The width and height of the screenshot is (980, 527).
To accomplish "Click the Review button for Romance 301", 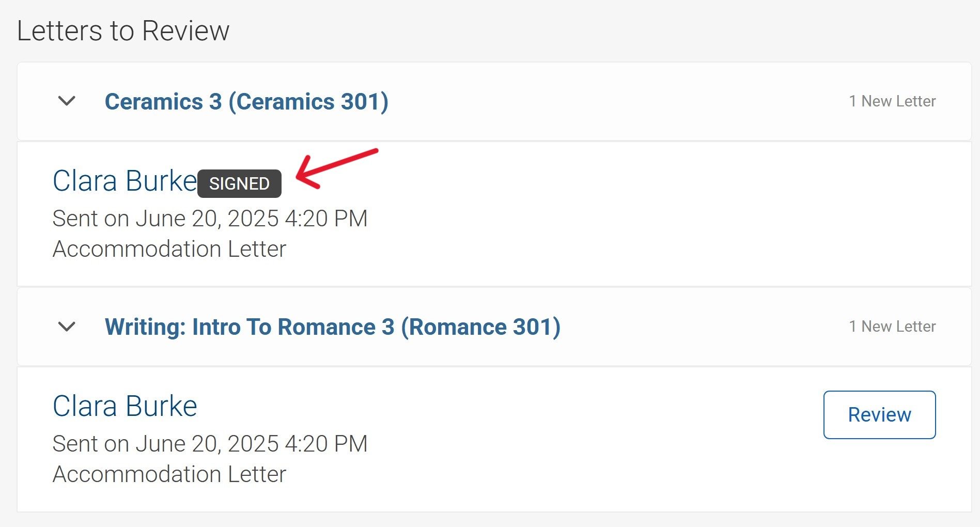I will [x=879, y=415].
